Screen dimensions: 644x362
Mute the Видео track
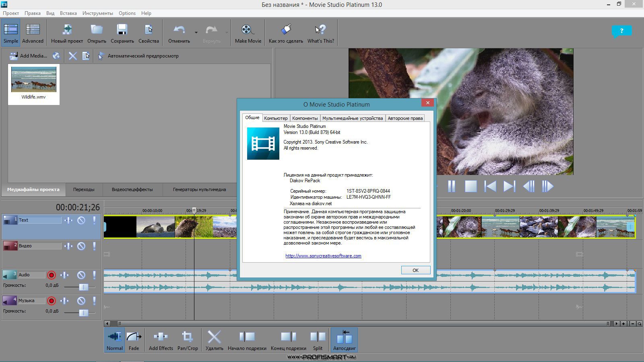pos(81,246)
